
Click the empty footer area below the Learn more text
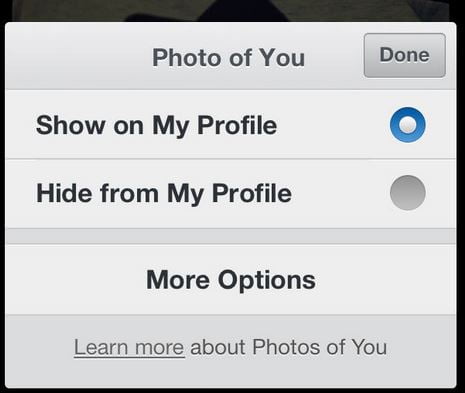[231, 373]
